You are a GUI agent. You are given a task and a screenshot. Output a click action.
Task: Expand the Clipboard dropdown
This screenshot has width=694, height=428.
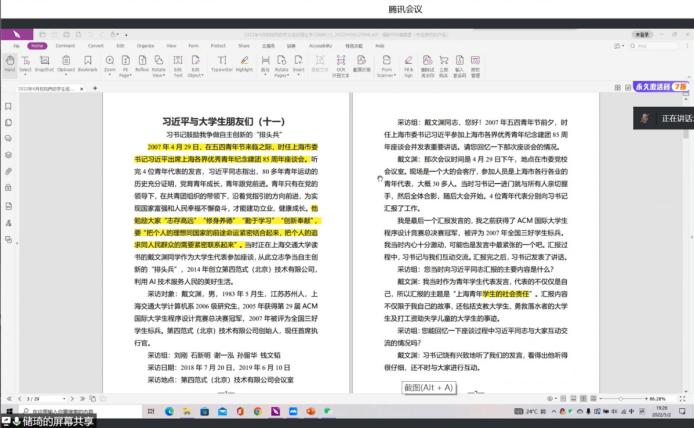point(66,74)
